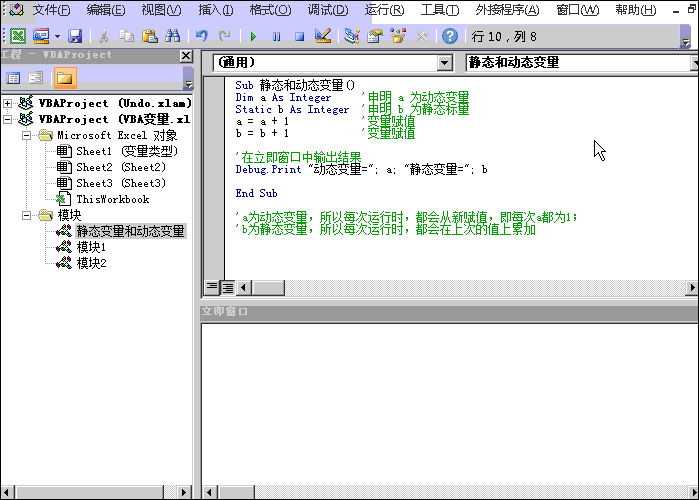
Task: Open Project Explorer toolbar icon
Action: click(352, 36)
